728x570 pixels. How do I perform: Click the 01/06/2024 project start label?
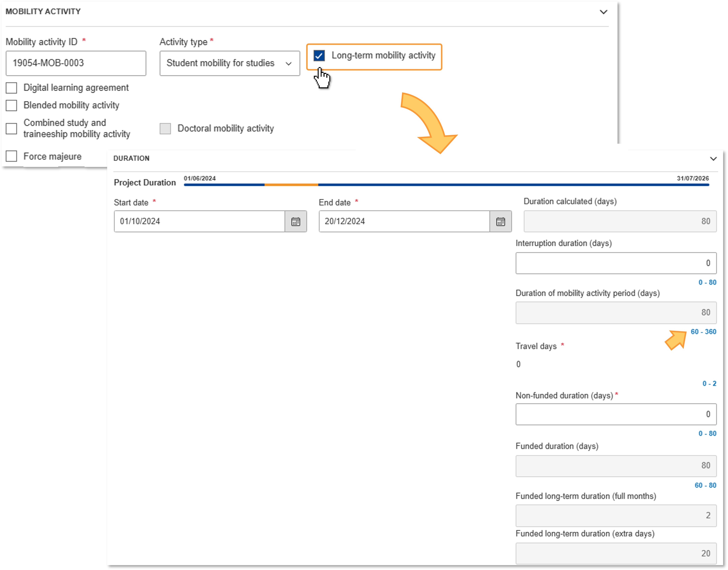click(x=200, y=178)
